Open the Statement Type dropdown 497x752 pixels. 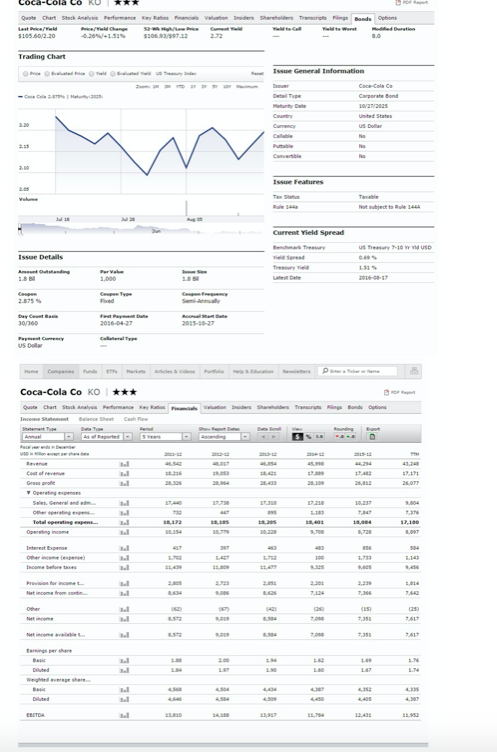pyautogui.click(x=47, y=436)
